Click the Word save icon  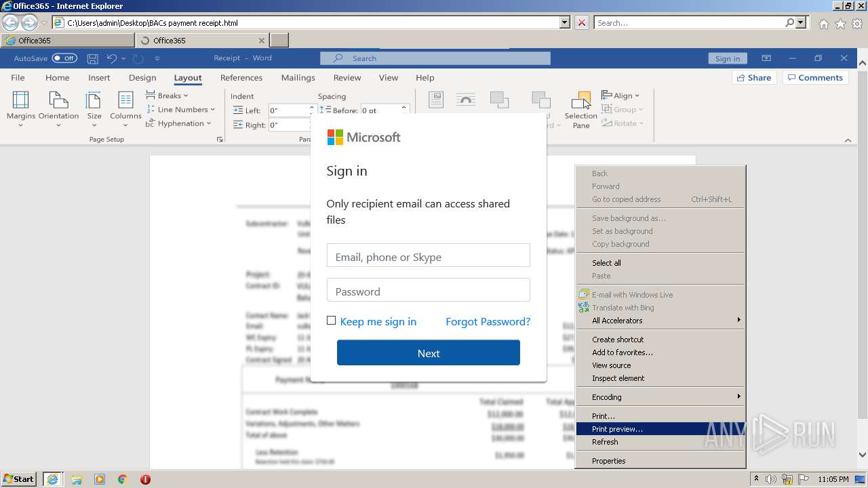(93, 58)
